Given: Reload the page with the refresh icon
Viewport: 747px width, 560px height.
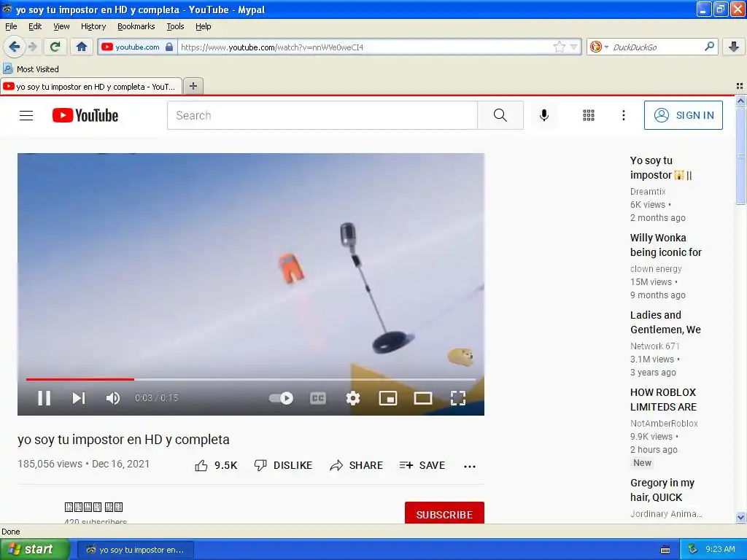Looking at the screenshot, I should [x=55, y=47].
